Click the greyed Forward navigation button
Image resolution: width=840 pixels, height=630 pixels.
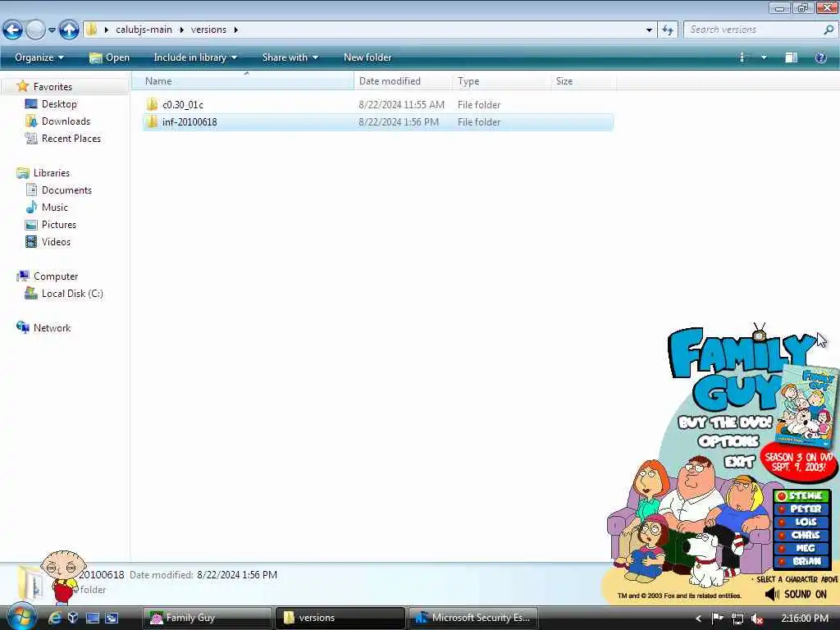coord(35,30)
